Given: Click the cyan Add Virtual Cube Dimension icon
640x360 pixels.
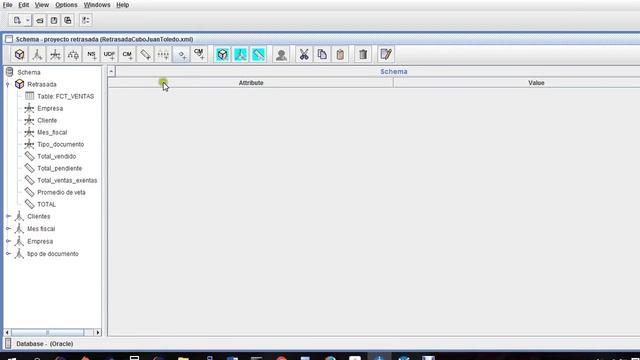Looking at the screenshot, I should click(x=240, y=54).
